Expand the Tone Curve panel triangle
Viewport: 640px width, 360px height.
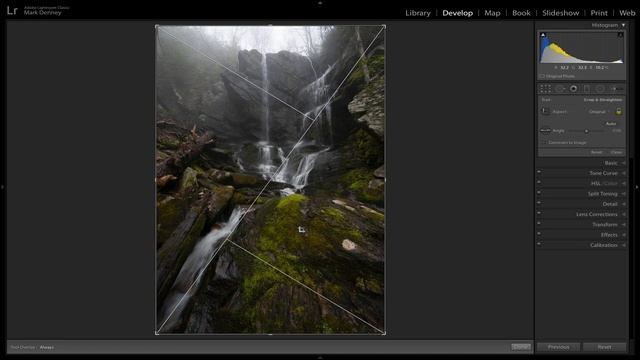coord(624,173)
